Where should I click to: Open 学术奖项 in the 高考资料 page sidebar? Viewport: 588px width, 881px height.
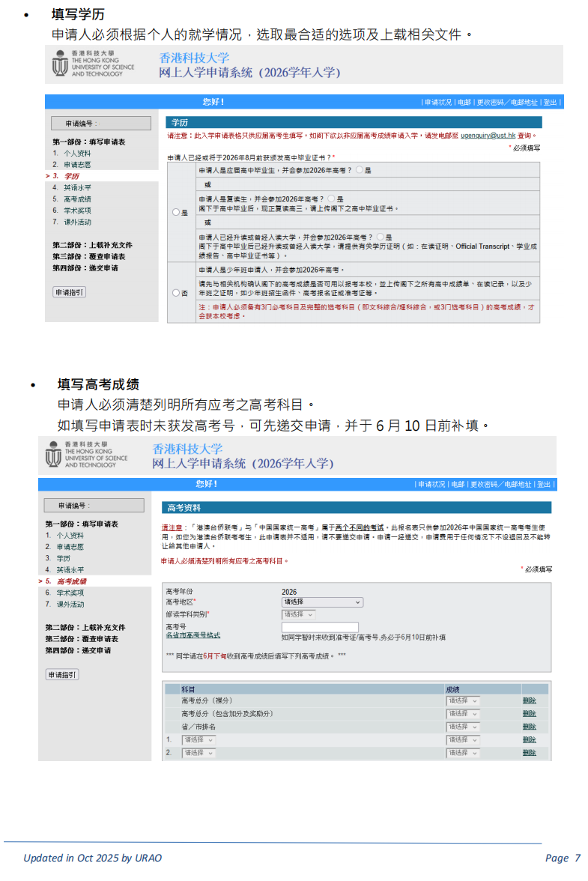coord(70,593)
